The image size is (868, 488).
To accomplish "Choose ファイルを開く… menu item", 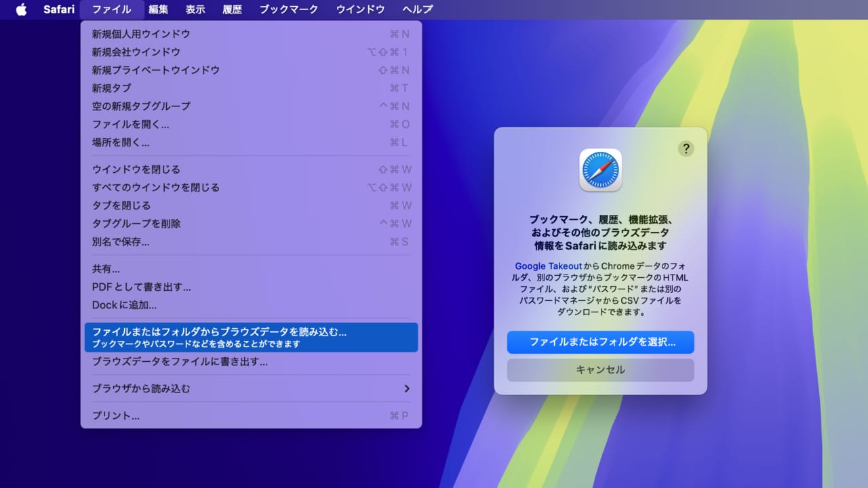I will [251, 125].
